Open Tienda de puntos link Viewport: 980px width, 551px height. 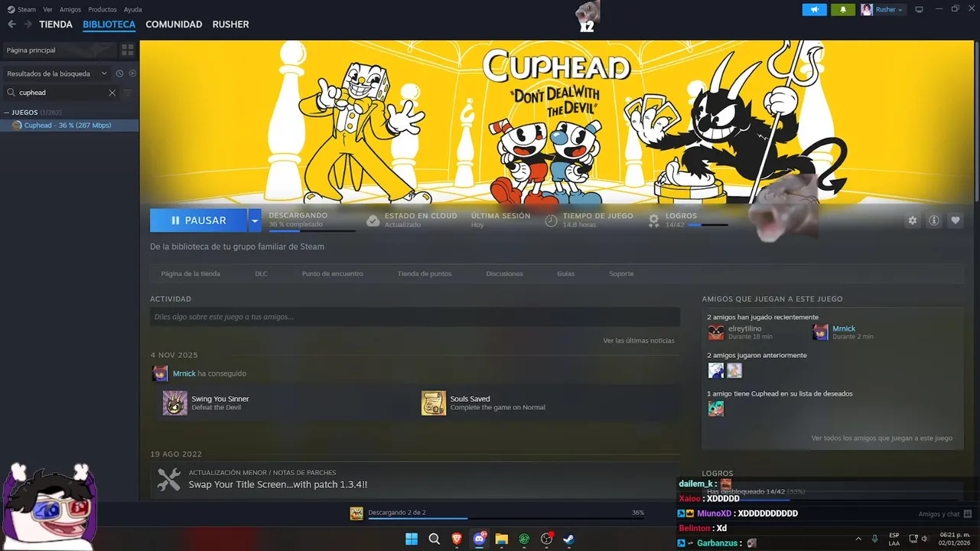pyautogui.click(x=425, y=274)
